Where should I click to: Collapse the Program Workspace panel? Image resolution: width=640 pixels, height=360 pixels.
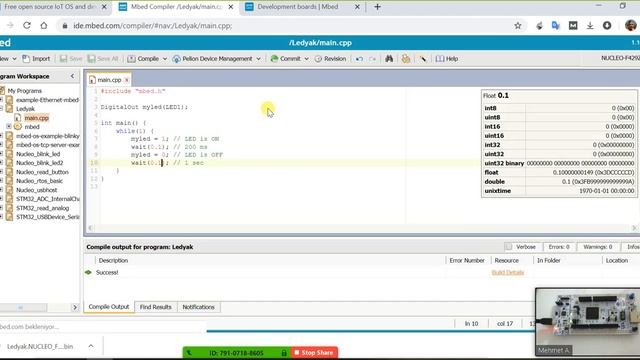73,76
